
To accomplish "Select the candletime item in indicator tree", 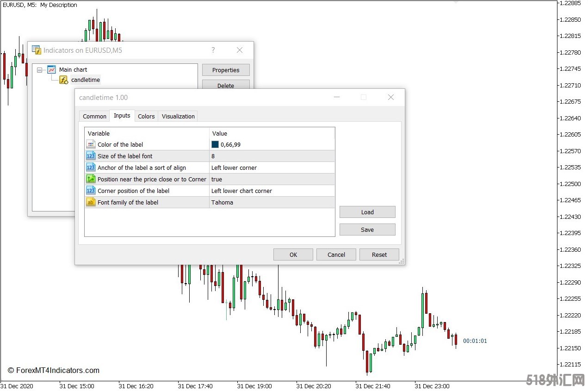I will (x=86, y=80).
